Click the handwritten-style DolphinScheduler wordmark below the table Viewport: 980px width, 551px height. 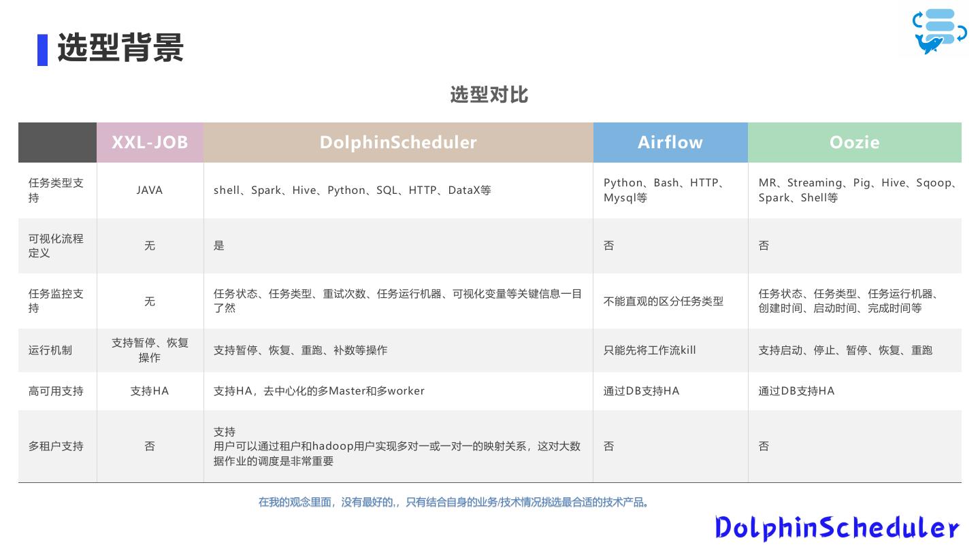[x=837, y=528]
